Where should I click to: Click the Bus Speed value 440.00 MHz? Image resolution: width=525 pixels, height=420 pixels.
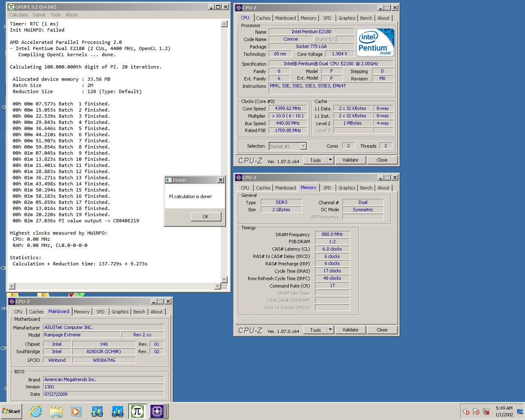click(288, 123)
